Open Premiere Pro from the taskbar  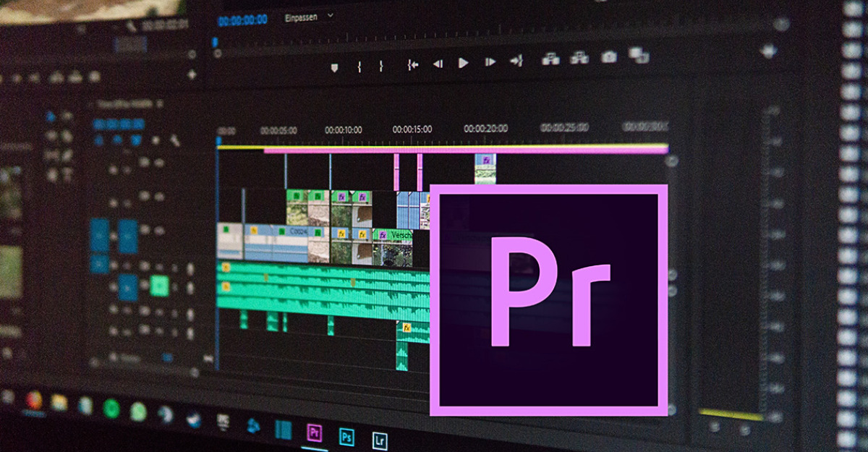[314, 432]
